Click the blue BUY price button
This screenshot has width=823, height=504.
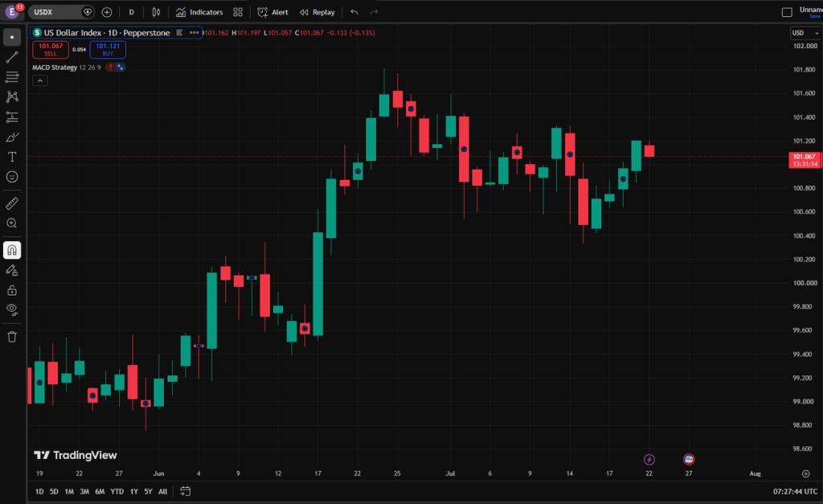click(108, 49)
